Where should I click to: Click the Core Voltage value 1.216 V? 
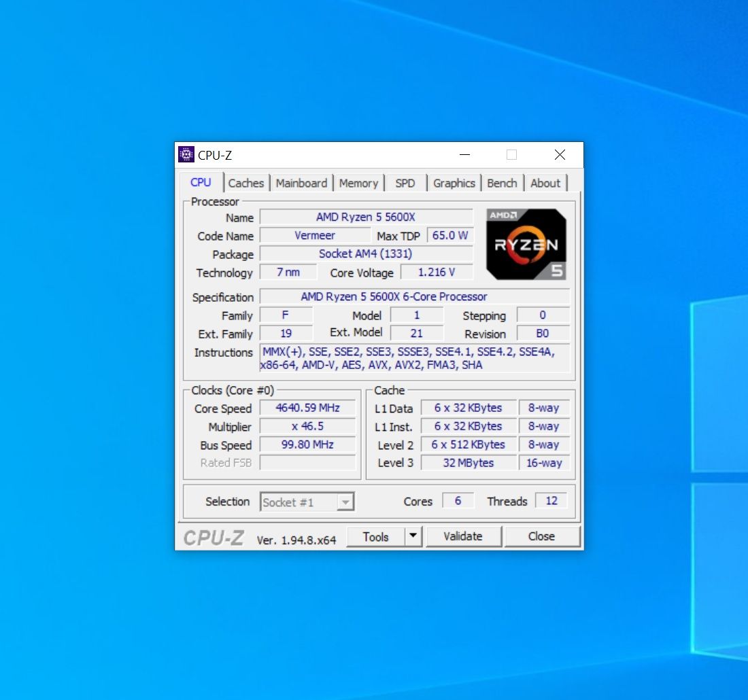click(x=437, y=273)
